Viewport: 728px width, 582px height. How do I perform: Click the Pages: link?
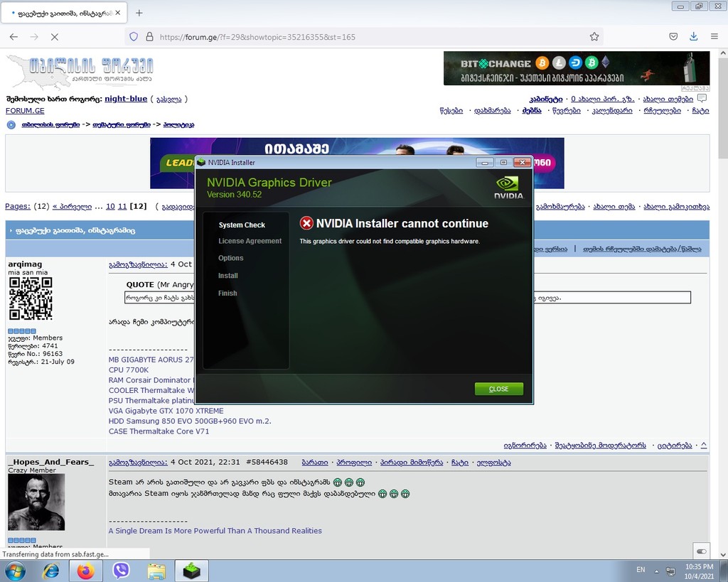(18, 206)
